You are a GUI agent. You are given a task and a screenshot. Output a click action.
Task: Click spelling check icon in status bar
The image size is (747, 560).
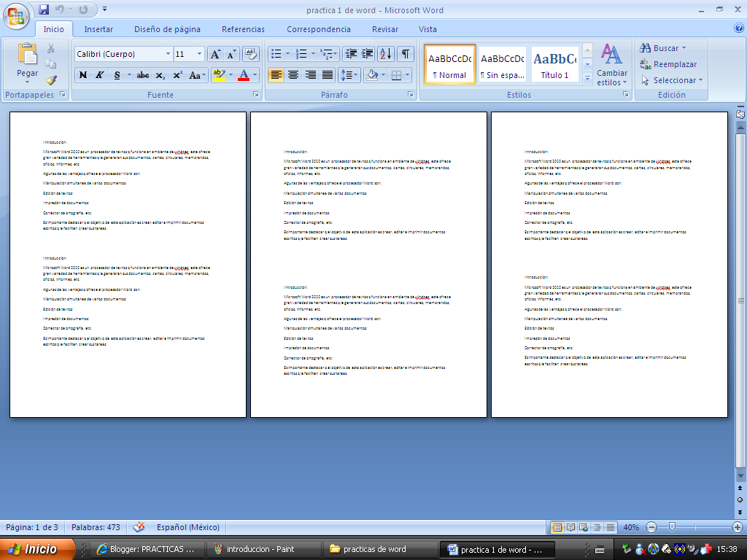click(x=139, y=527)
